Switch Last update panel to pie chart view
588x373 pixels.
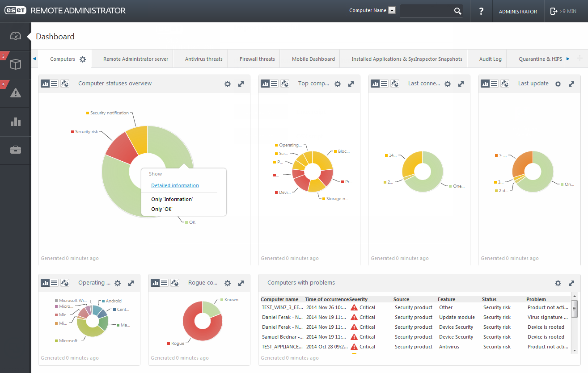pos(505,84)
